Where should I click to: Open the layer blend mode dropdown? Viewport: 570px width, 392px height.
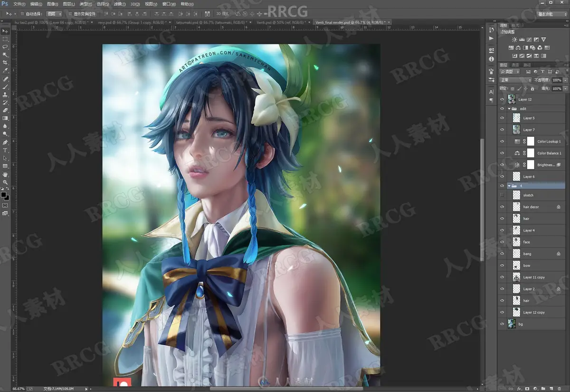(x=515, y=80)
